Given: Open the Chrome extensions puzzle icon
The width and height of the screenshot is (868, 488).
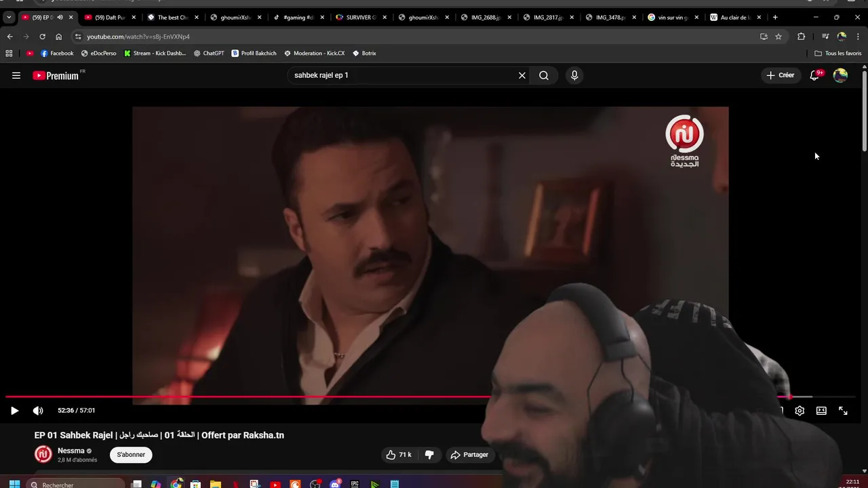Looking at the screenshot, I should [x=802, y=37].
